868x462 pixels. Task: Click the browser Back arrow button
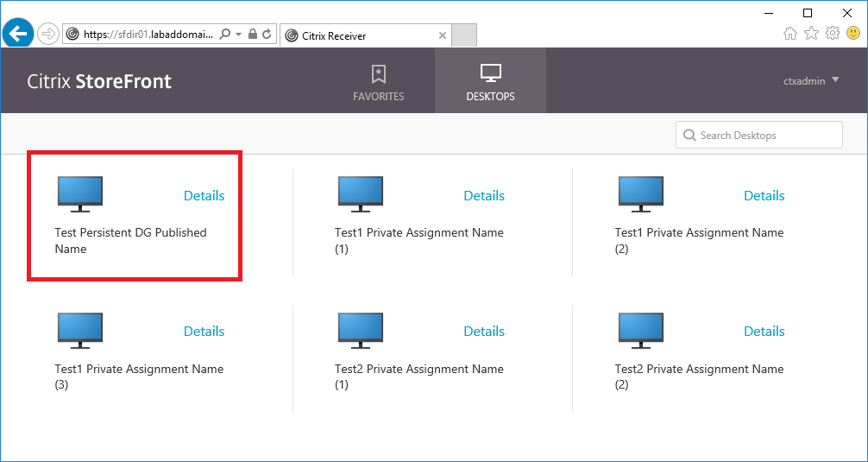(18, 34)
